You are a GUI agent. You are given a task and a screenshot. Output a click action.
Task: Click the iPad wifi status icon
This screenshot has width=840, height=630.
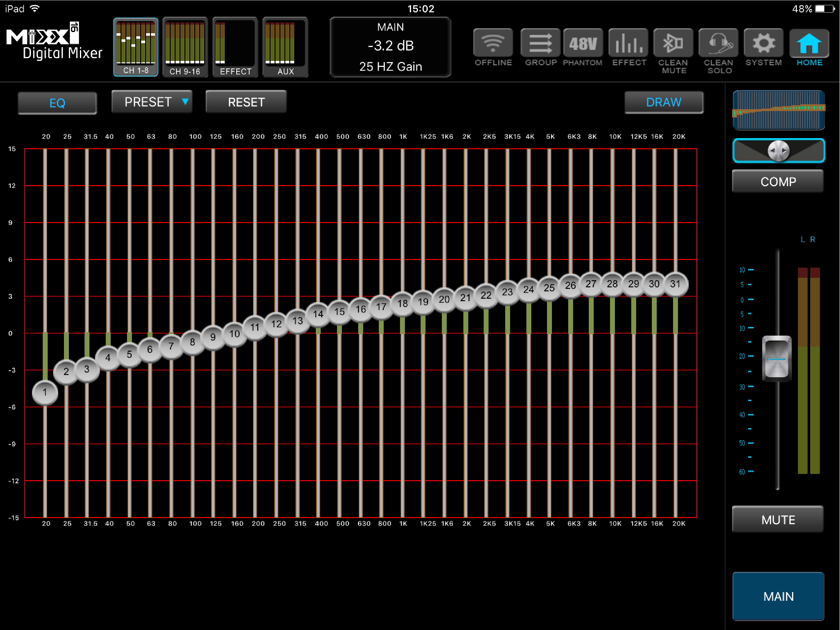pos(34,8)
